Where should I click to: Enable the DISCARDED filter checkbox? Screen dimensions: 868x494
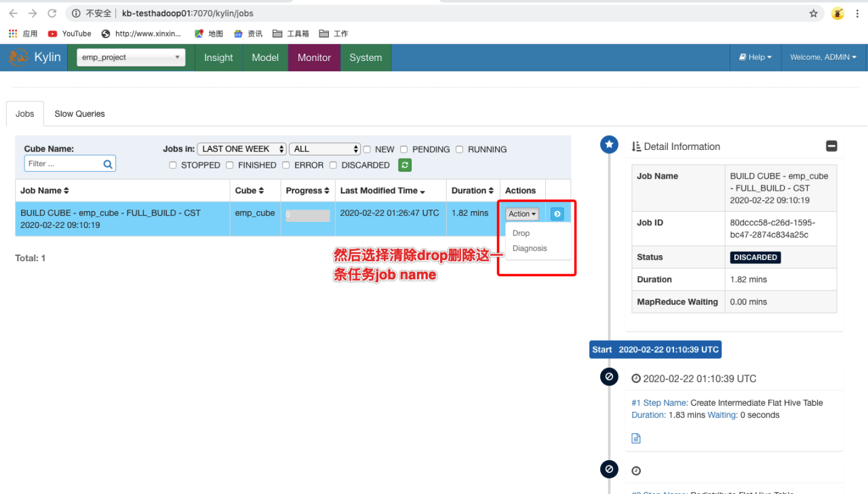(x=333, y=165)
